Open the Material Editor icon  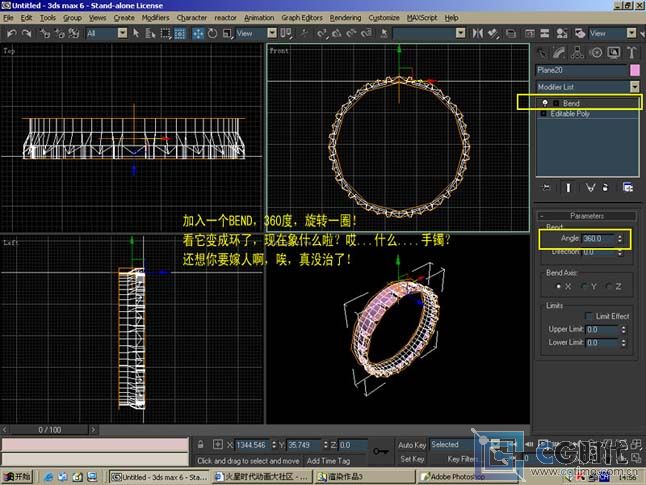[x=562, y=33]
